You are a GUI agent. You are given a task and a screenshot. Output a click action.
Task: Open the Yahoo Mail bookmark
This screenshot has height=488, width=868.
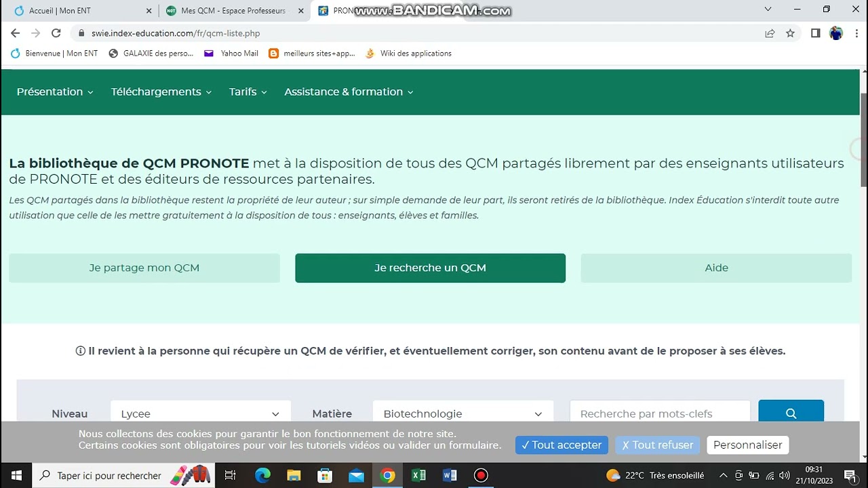[231, 54]
